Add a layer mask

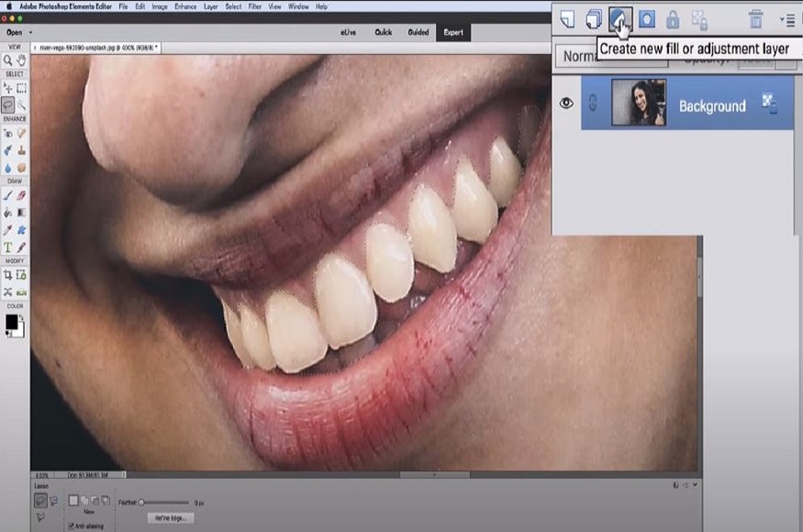coord(647,20)
